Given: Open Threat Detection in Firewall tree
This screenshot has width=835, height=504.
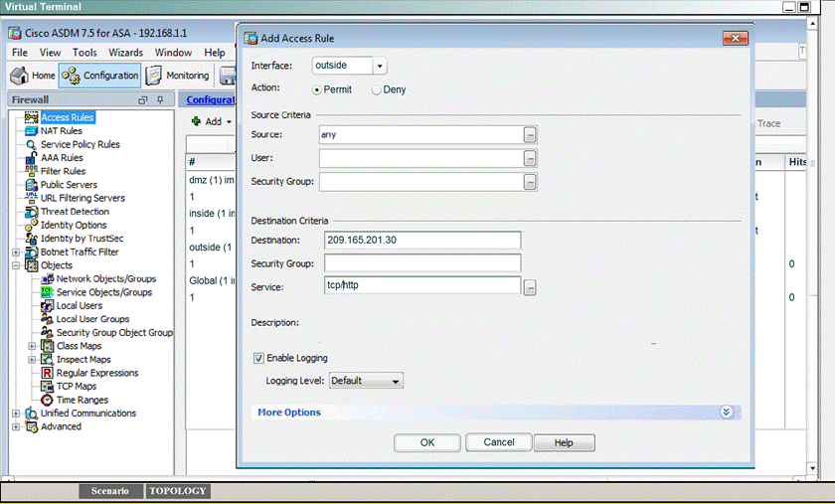Looking at the screenshot, I should [x=75, y=212].
